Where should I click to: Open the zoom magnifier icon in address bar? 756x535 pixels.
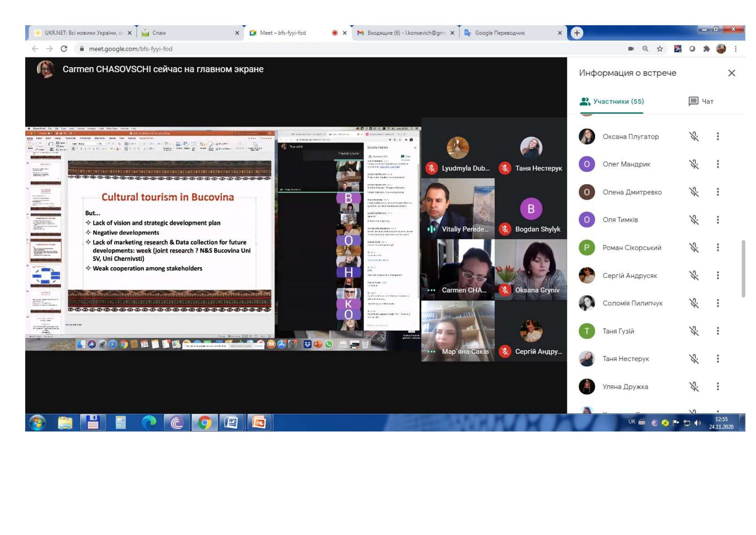click(x=645, y=49)
